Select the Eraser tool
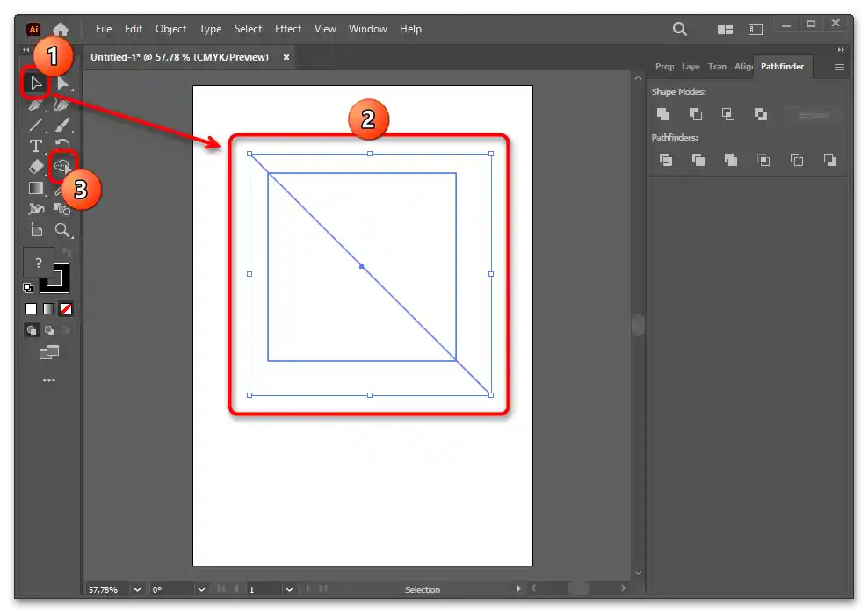Image resolution: width=868 pixels, height=613 pixels. 35,167
